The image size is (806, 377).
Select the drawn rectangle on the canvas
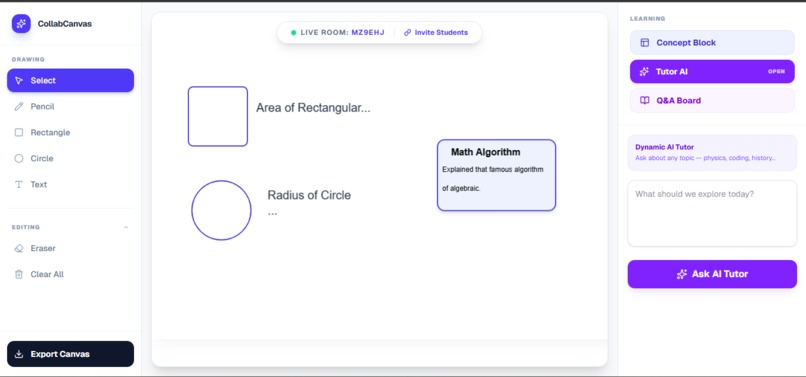click(218, 116)
